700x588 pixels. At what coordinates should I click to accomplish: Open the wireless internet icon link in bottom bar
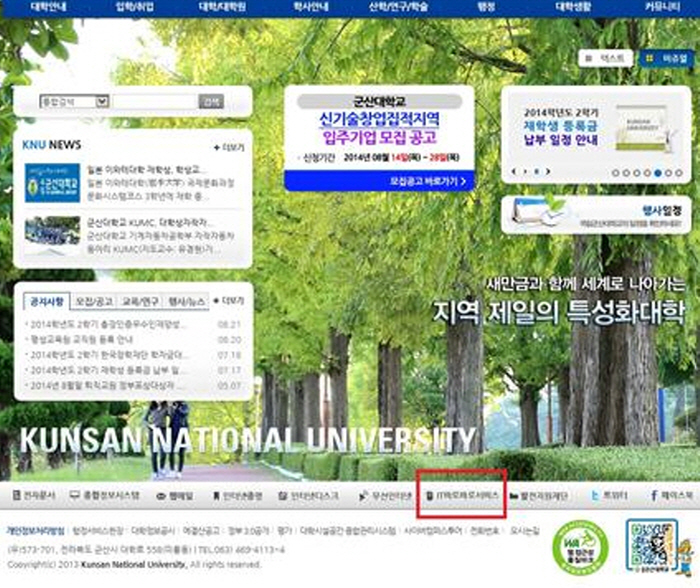click(x=385, y=496)
